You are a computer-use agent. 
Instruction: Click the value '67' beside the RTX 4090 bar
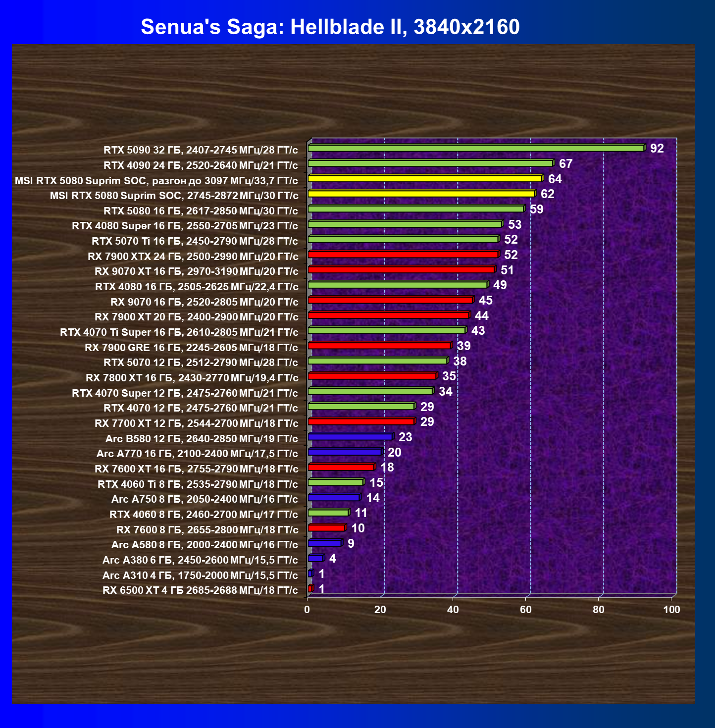tap(565, 163)
